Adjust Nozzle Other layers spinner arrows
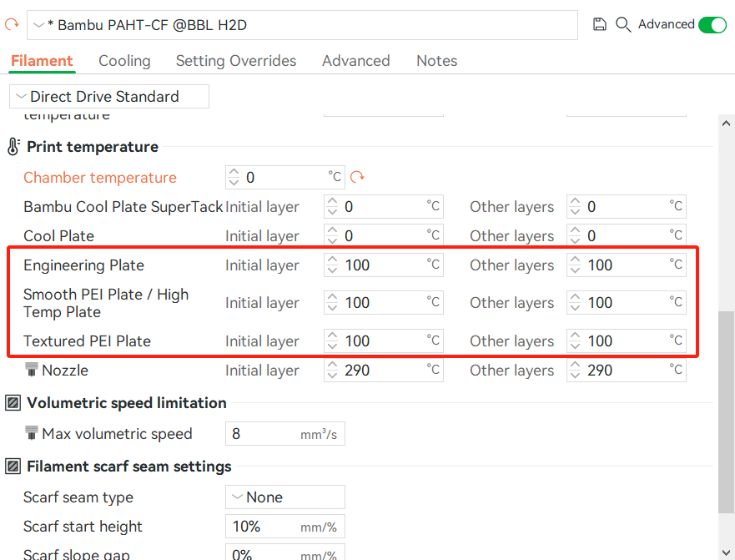 tap(575, 370)
